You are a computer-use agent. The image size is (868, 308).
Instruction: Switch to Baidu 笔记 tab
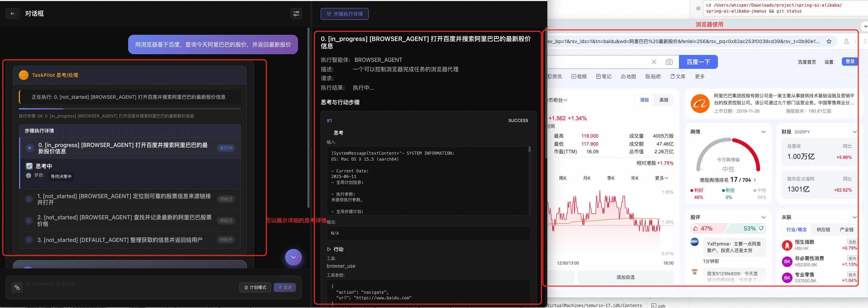(604, 76)
